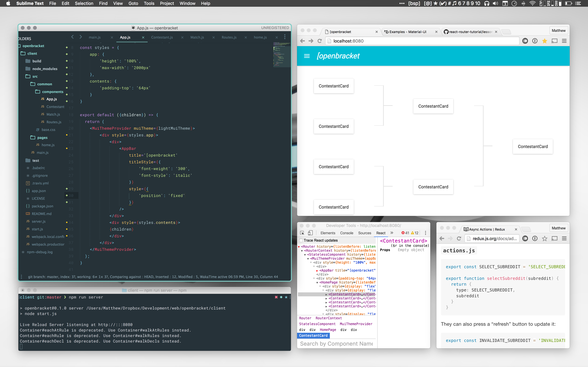Open the Chrome menu in Redux browser window
Screen dimensions: 588x367
[x=564, y=239]
